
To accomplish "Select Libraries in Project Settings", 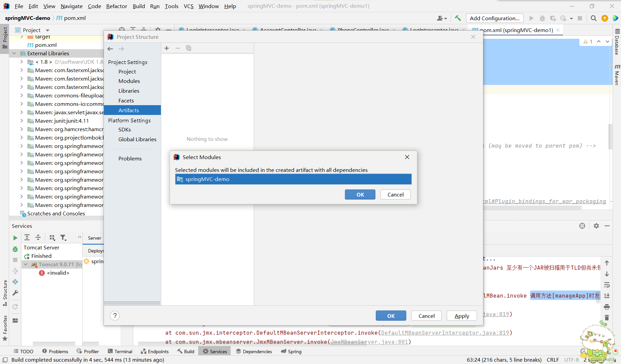I will coord(129,91).
